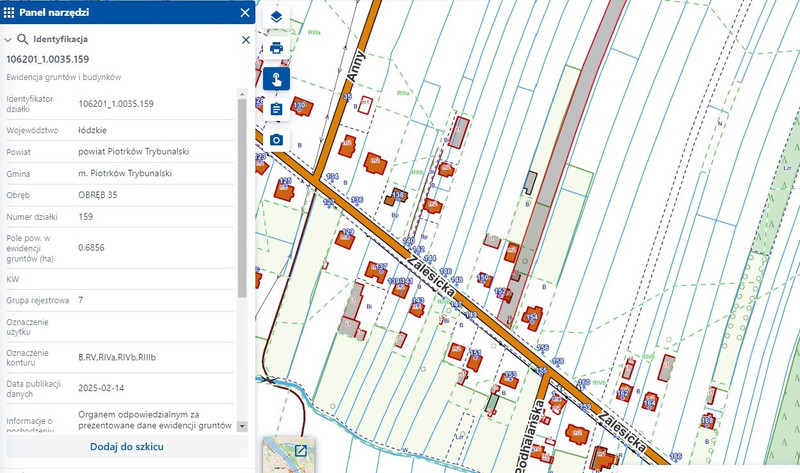The height and width of the screenshot is (473, 800).
Task: Click the grid icon beside Panel narzędzi
Action: [10, 13]
